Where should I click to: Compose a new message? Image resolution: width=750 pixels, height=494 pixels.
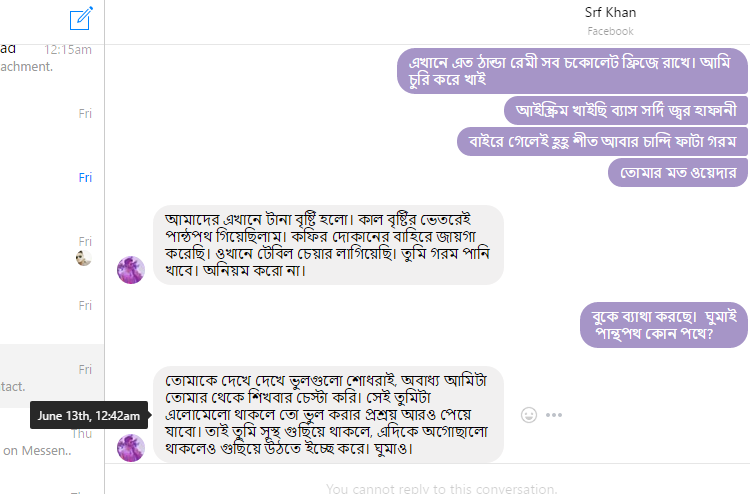(82, 19)
